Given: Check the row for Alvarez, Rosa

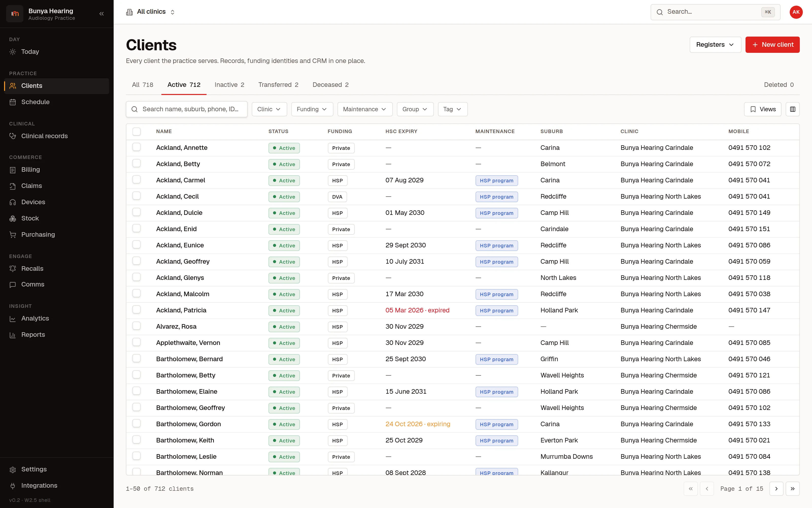Looking at the screenshot, I should pos(136,326).
